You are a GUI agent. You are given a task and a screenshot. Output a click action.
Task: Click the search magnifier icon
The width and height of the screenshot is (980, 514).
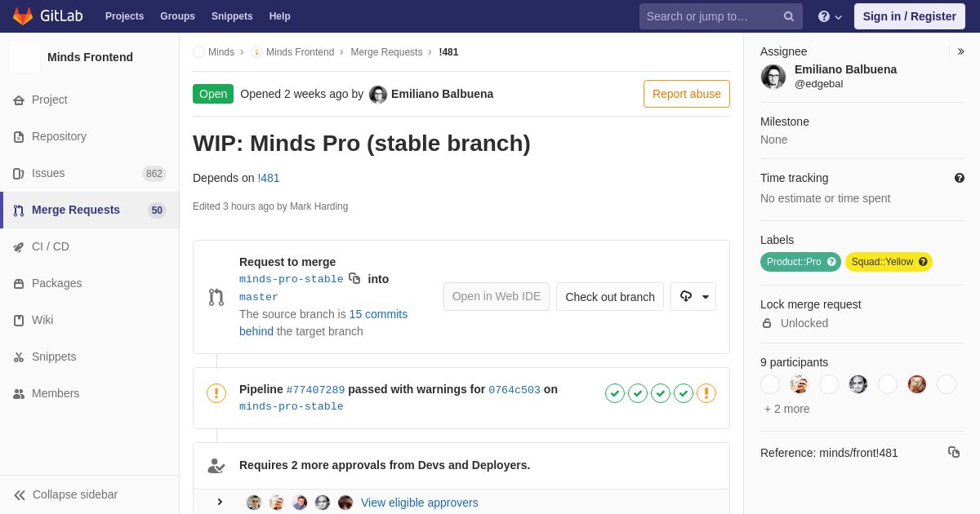[x=789, y=16]
